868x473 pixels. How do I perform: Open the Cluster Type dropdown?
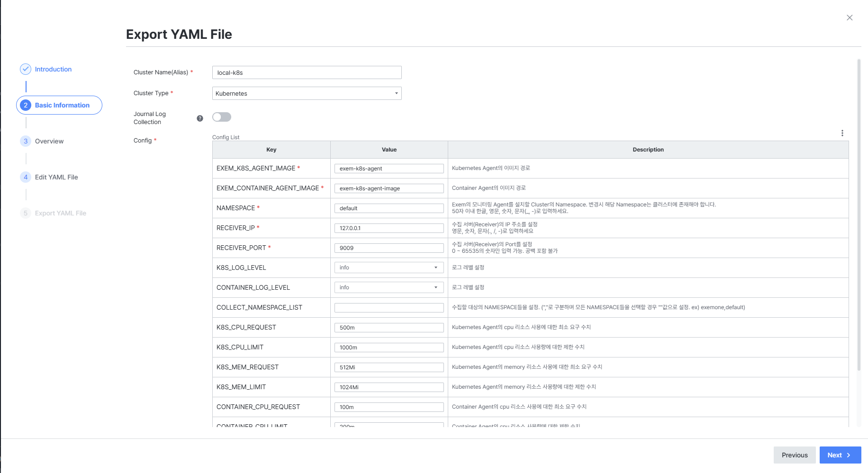point(307,93)
